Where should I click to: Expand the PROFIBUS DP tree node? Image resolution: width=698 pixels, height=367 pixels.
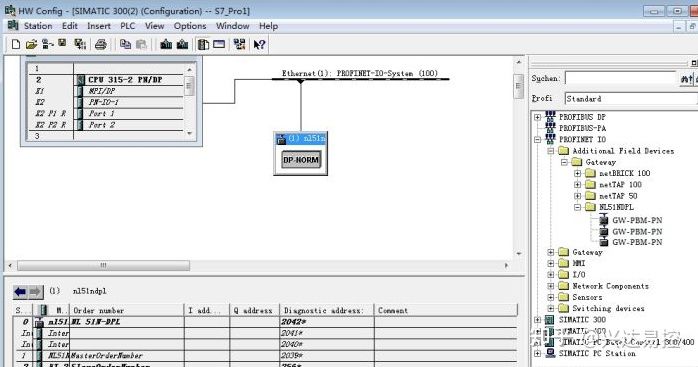[x=538, y=117]
